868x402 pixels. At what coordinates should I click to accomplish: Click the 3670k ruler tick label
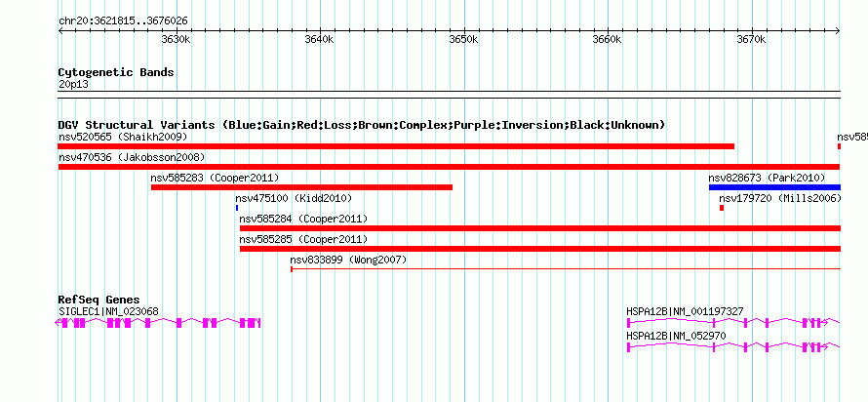(752, 40)
